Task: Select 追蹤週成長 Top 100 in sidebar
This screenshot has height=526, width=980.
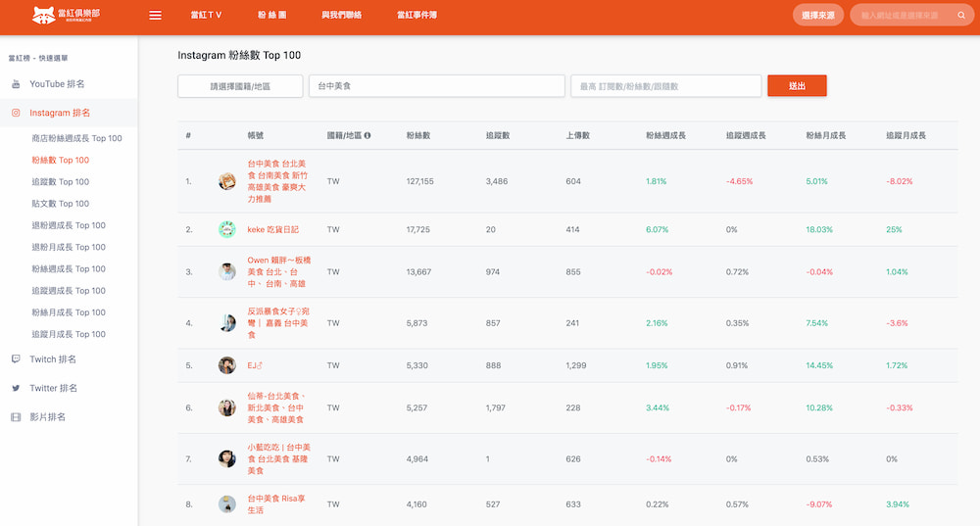Action: 69,291
